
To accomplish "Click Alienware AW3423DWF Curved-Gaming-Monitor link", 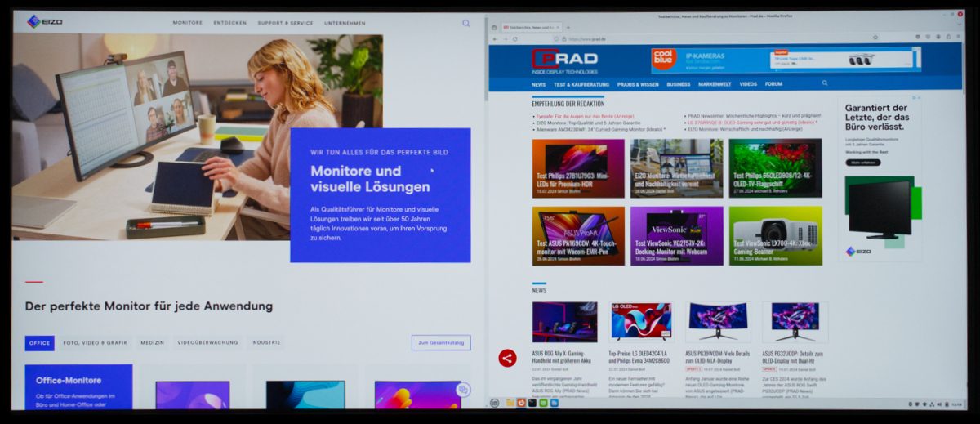I will click(600, 129).
